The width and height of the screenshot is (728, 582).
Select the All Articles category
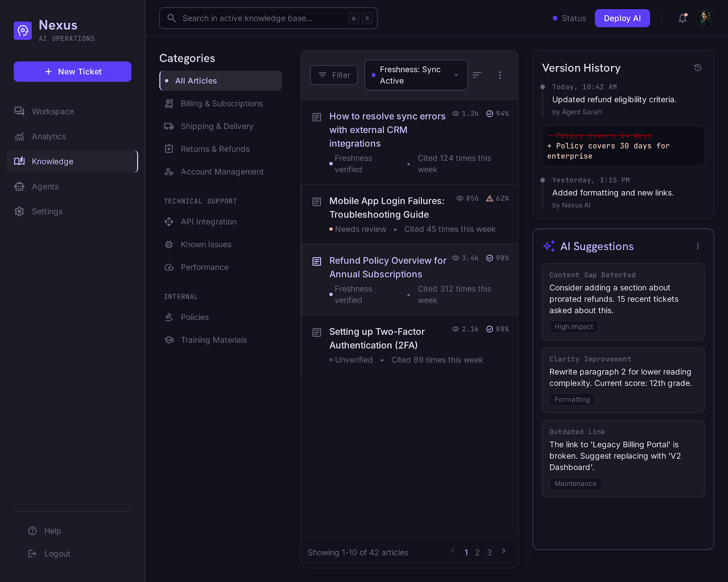tap(221, 80)
